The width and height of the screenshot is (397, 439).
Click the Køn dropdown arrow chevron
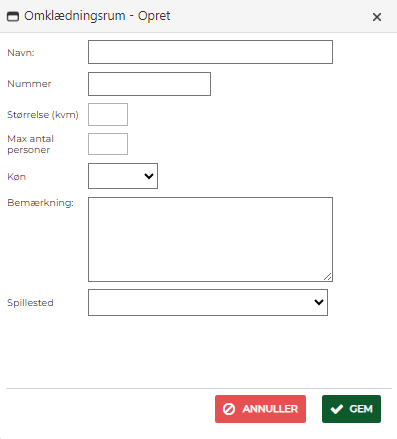(149, 176)
